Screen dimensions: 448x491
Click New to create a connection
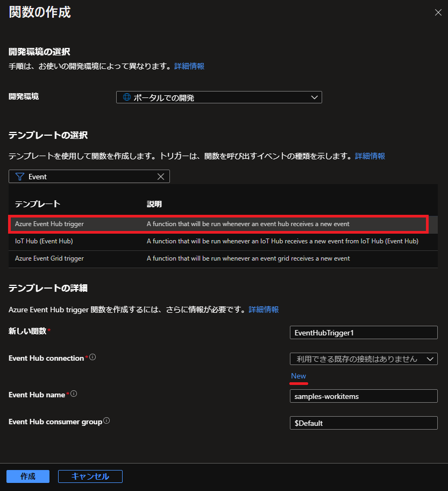[x=298, y=376]
